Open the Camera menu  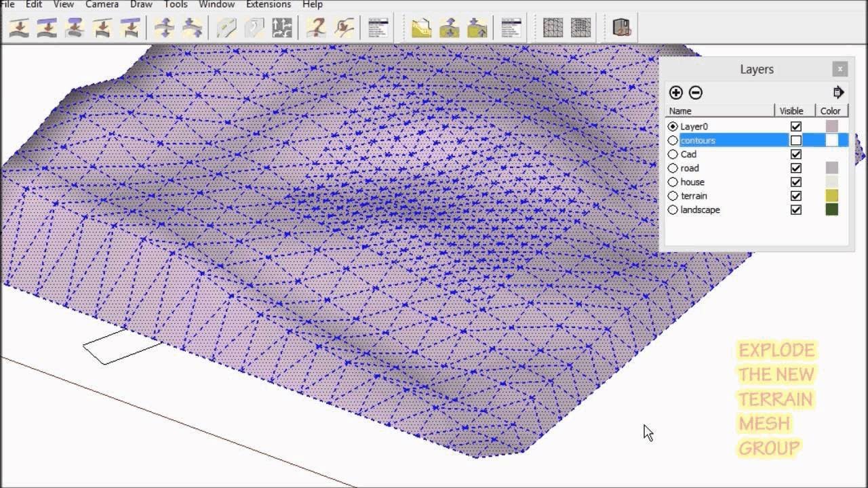pos(102,4)
